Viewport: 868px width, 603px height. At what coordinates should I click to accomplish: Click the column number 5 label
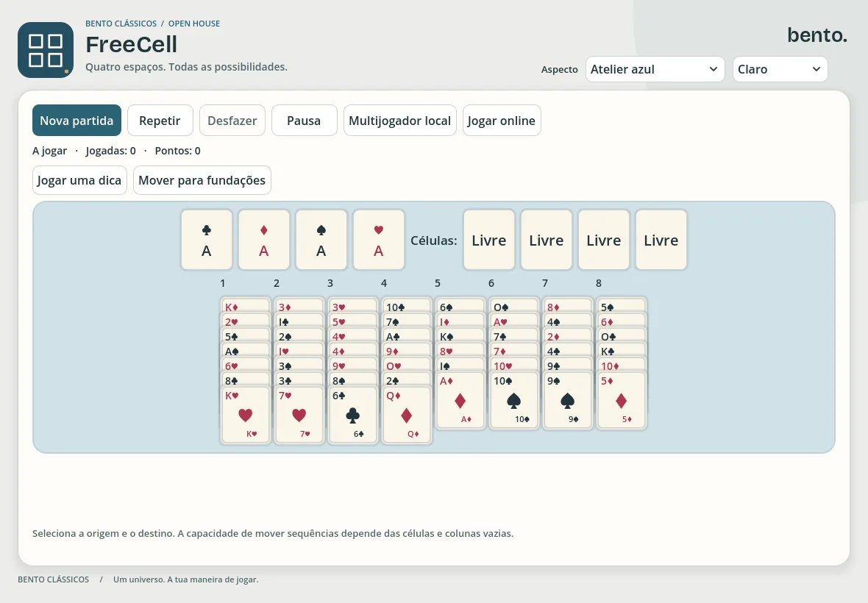(438, 282)
